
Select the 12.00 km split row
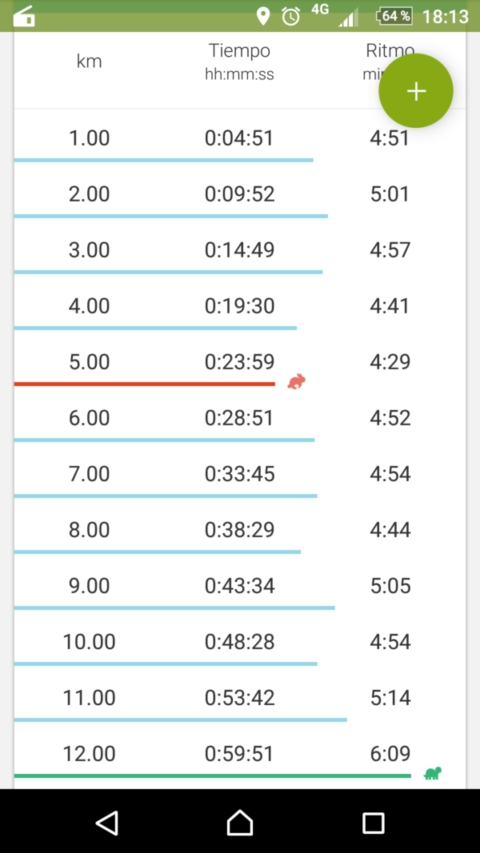click(240, 755)
